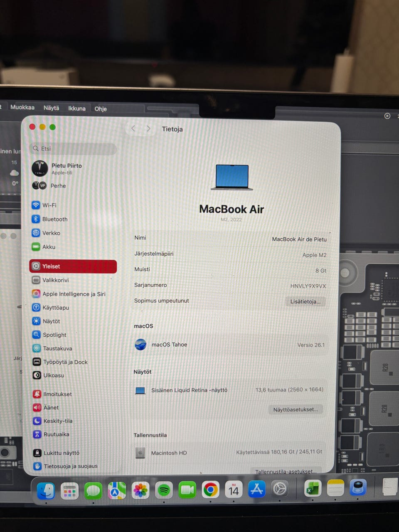Open the Apps launcher grid in Dock
This screenshot has height=532, width=399.
click(x=69, y=491)
